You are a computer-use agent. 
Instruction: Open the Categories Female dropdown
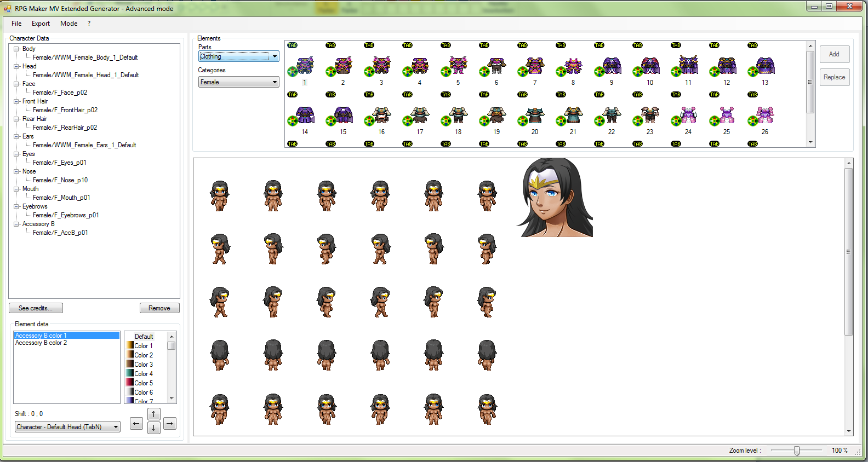(x=238, y=82)
